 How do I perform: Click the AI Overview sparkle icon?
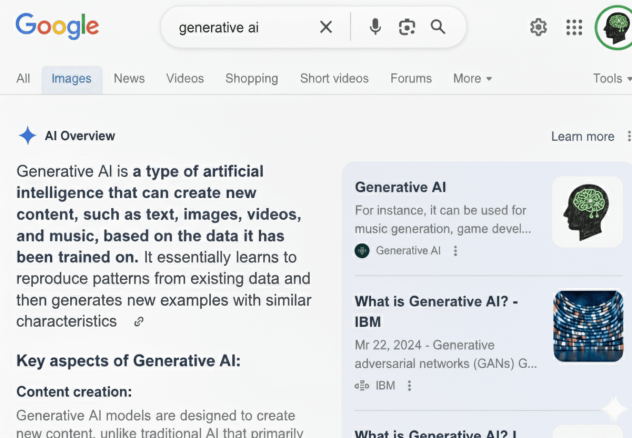point(27,135)
